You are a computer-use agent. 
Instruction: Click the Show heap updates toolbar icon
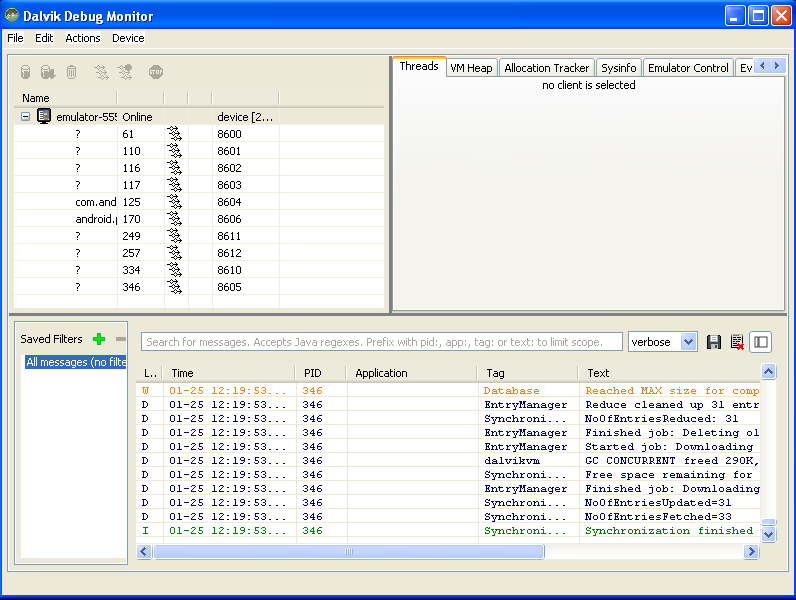[25, 72]
